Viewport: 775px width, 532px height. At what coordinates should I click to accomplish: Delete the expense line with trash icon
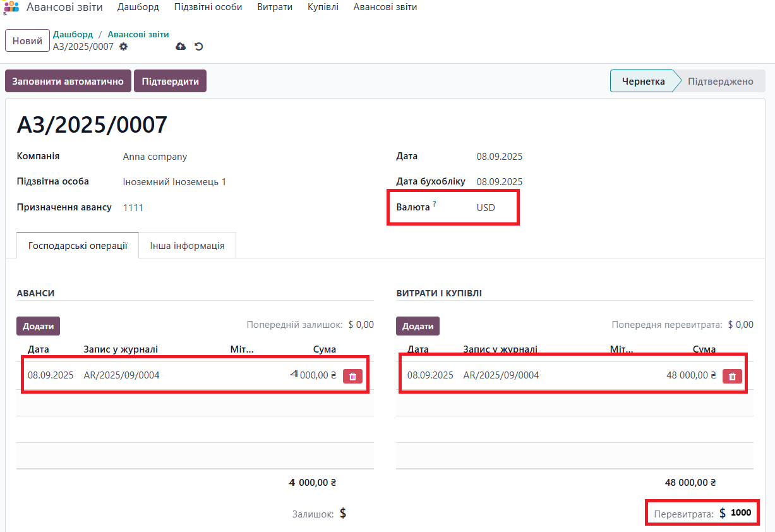[732, 376]
